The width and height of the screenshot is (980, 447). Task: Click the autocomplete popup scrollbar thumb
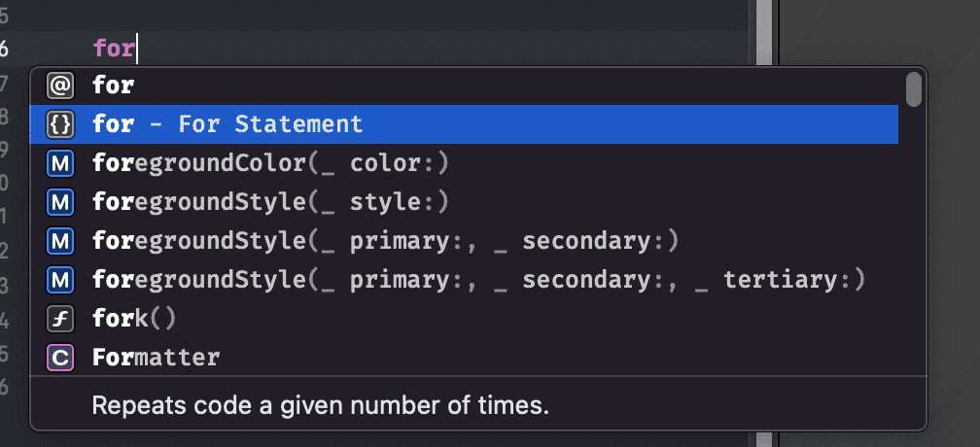[913, 89]
